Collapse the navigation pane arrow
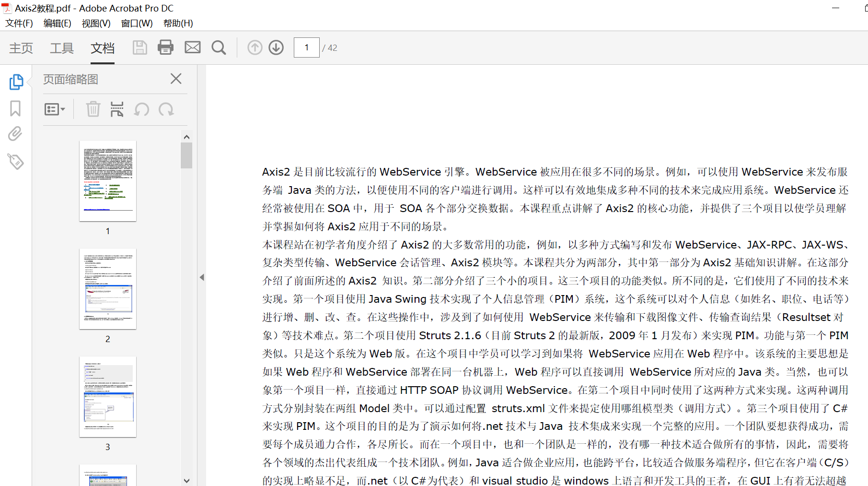Image resolution: width=868 pixels, height=486 pixels. pos(202,277)
